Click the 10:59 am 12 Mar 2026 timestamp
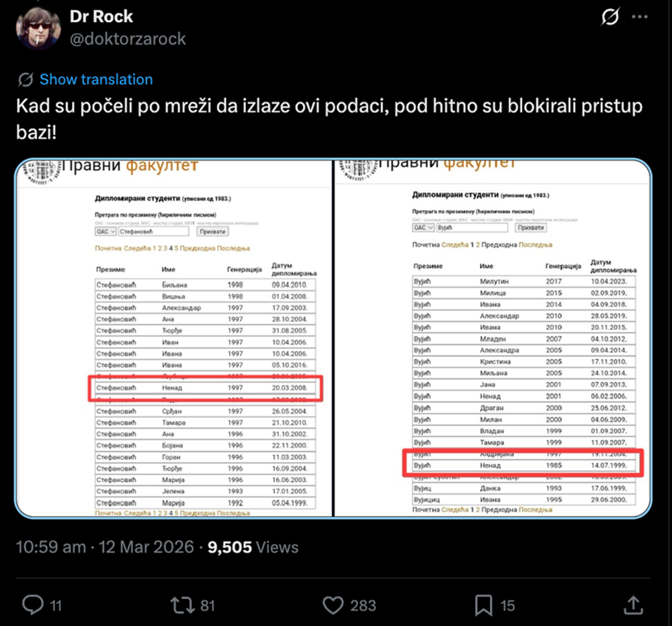Viewport: 672px width, 626px height. pyautogui.click(x=105, y=547)
